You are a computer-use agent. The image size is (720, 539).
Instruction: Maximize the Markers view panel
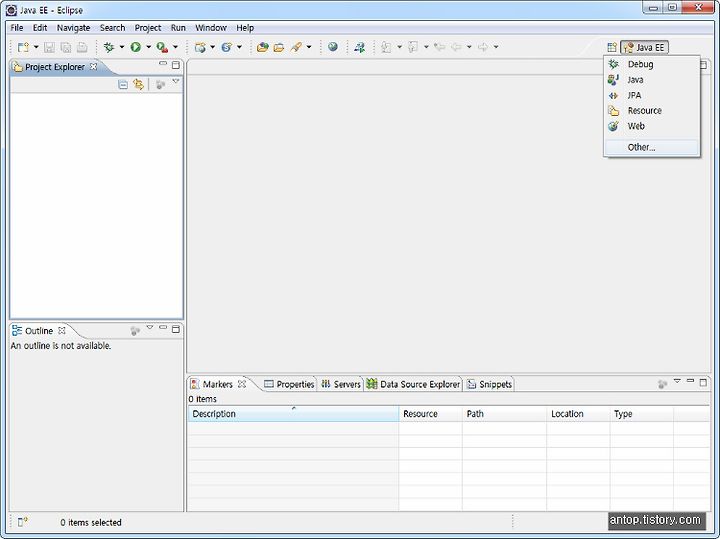[703, 382]
